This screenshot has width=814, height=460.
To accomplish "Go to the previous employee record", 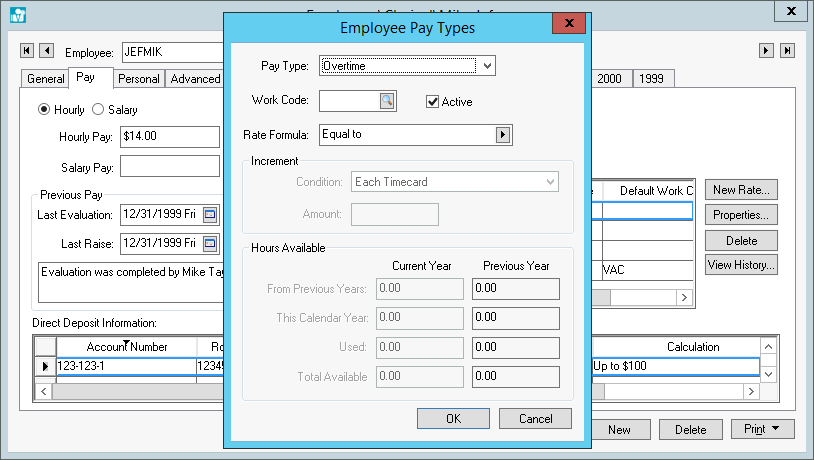I will tap(46, 51).
